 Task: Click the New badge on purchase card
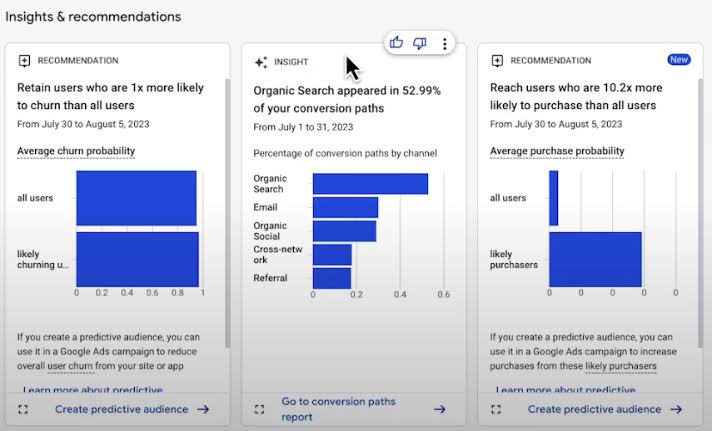tap(679, 60)
